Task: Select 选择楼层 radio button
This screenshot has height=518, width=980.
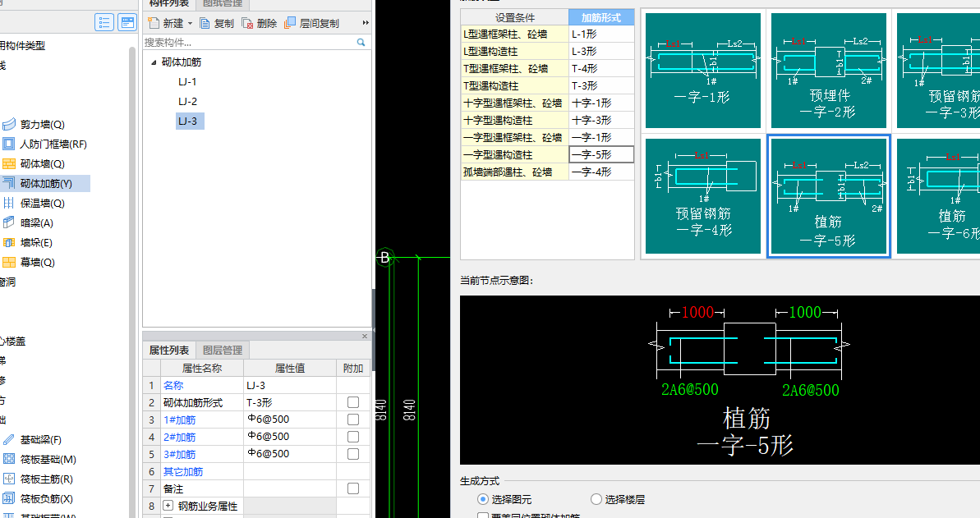Action: [x=596, y=499]
